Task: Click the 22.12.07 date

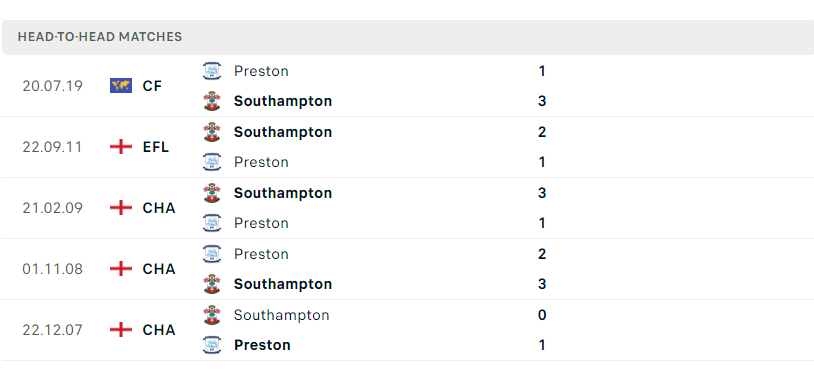Action: [52, 330]
